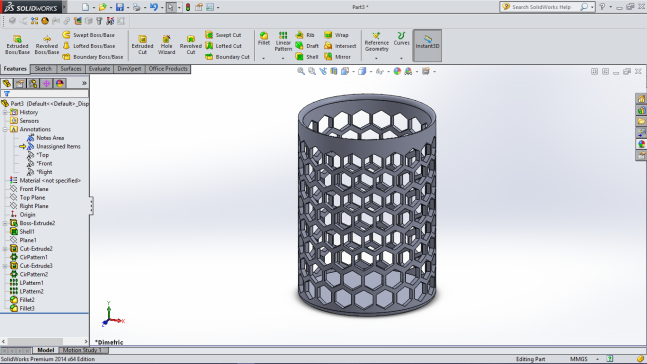This screenshot has height=364, width=647.
Task: Open Reference Geometry
Action: pos(376,42)
